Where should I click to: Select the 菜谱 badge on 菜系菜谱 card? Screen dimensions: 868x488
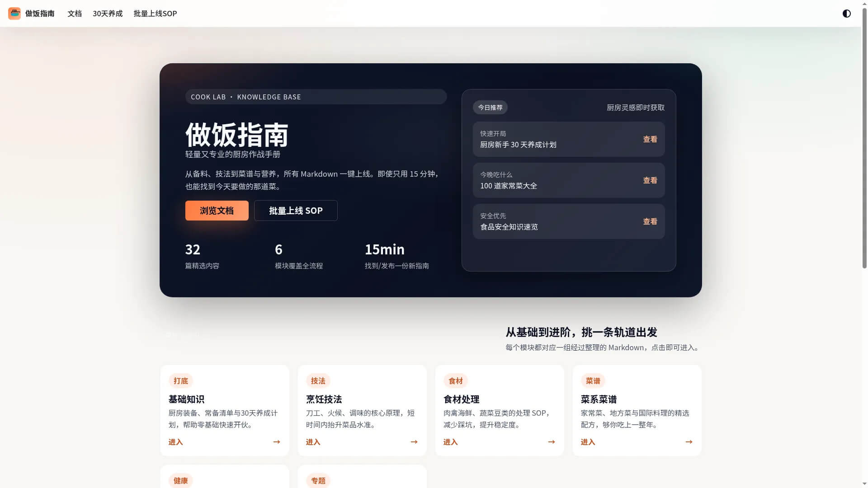[593, 380]
